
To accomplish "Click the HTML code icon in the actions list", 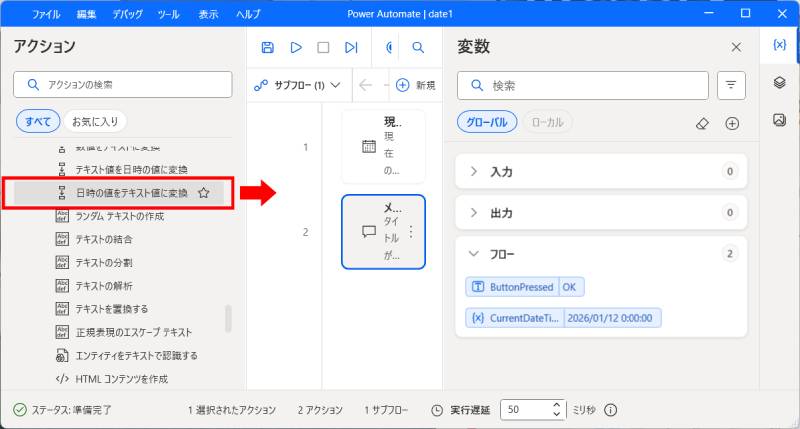I will coord(62,379).
